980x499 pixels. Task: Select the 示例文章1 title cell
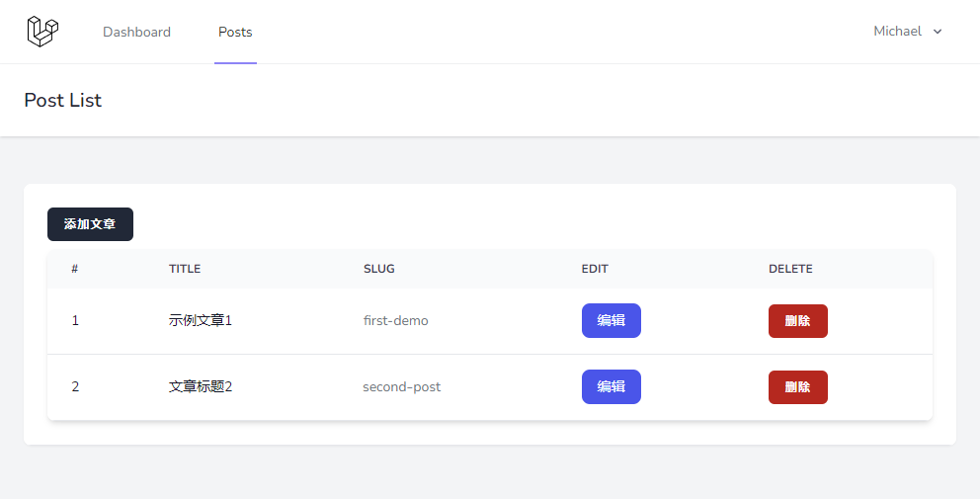tap(200, 320)
